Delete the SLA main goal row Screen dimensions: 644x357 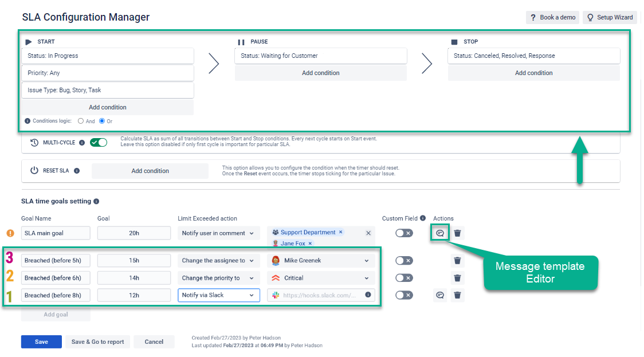(x=457, y=233)
